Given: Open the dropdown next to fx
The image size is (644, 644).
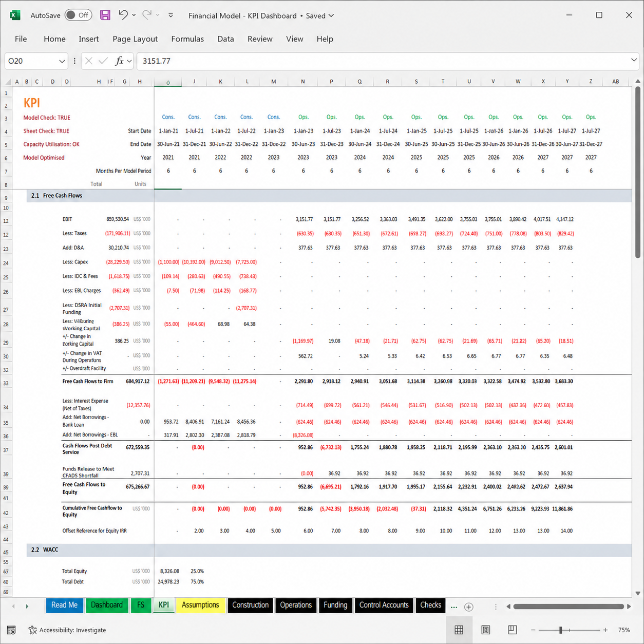Looking at the screenshot, I should click(x=129, y=61).
